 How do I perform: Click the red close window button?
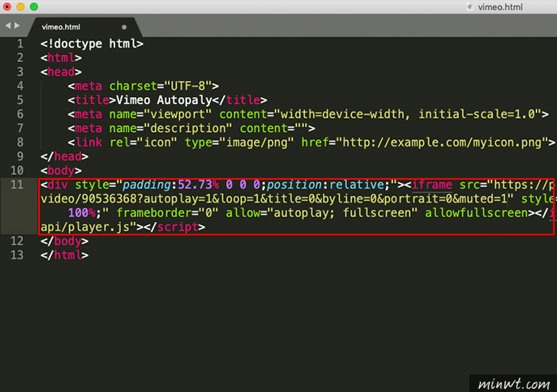pos(7,6)
